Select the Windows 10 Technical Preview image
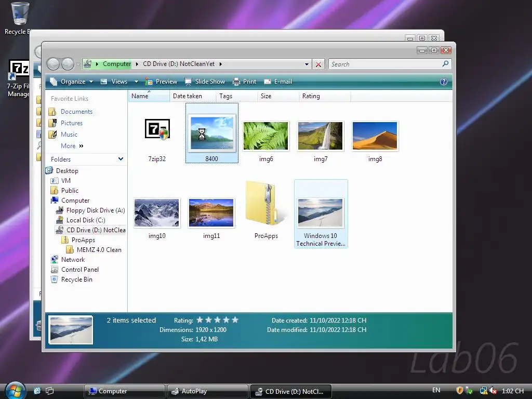 pos(321,212)
